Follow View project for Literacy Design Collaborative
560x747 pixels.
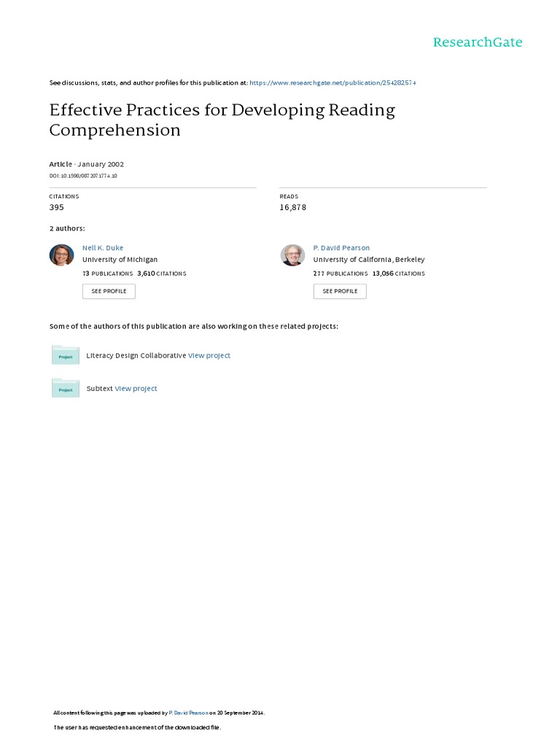click(x=209, y=356)
